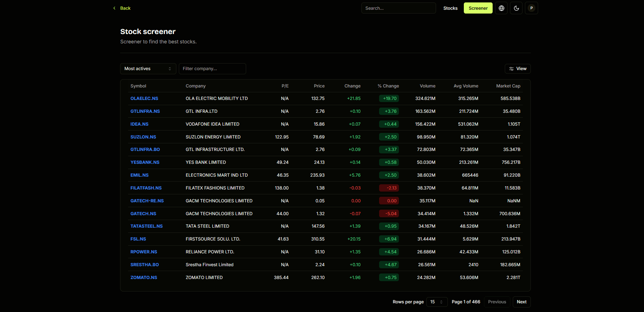The height and width of the screenshot is (312, 644).
Task: Open SUZLON.NS stock link
Action: pyautogui.click(x=143, y=137)
